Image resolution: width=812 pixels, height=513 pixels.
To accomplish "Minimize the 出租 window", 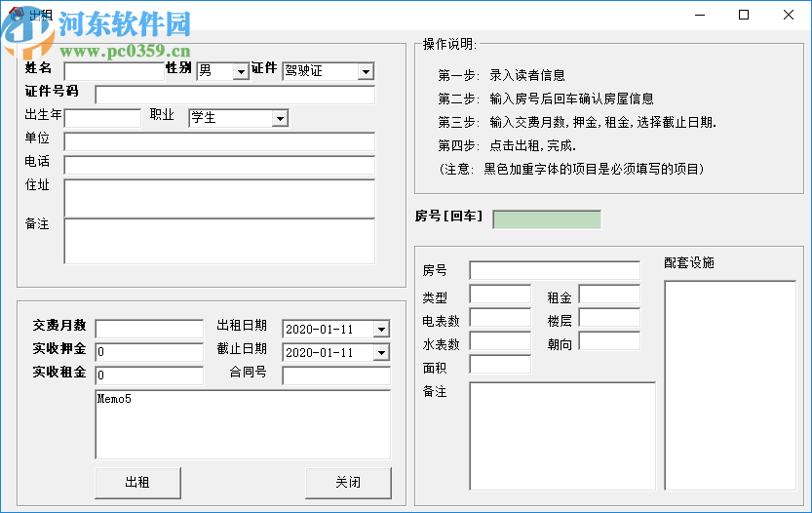I will pyautogui.click(x=700, y=15).
